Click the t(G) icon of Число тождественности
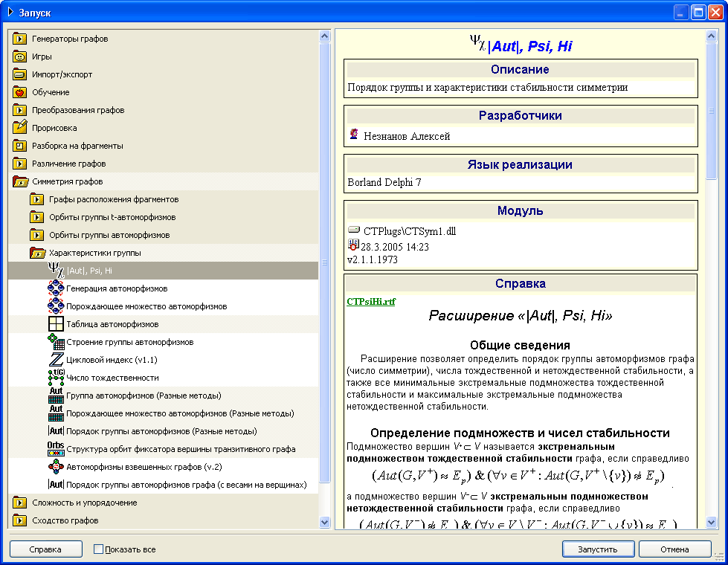 pos(56,378)
